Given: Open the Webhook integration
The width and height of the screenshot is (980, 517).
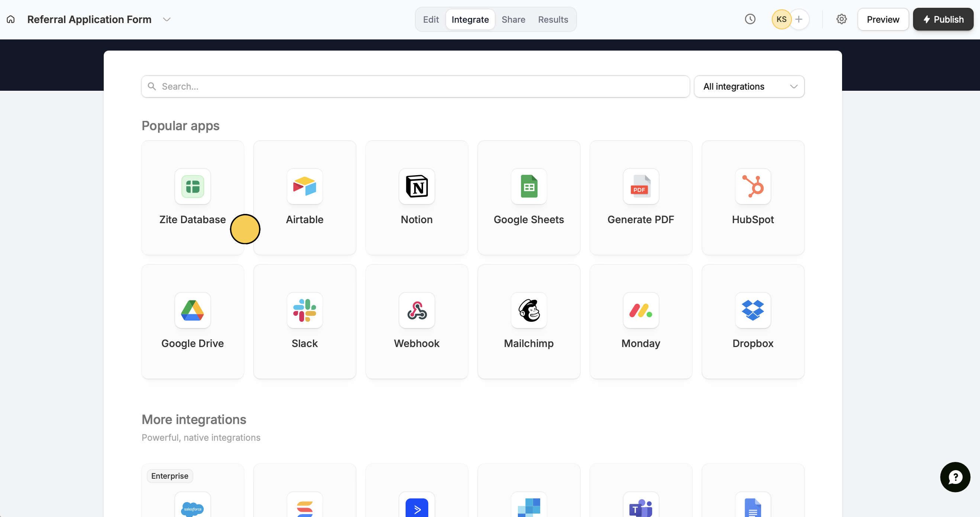Looking at the screenshot, I should [417, 321].
